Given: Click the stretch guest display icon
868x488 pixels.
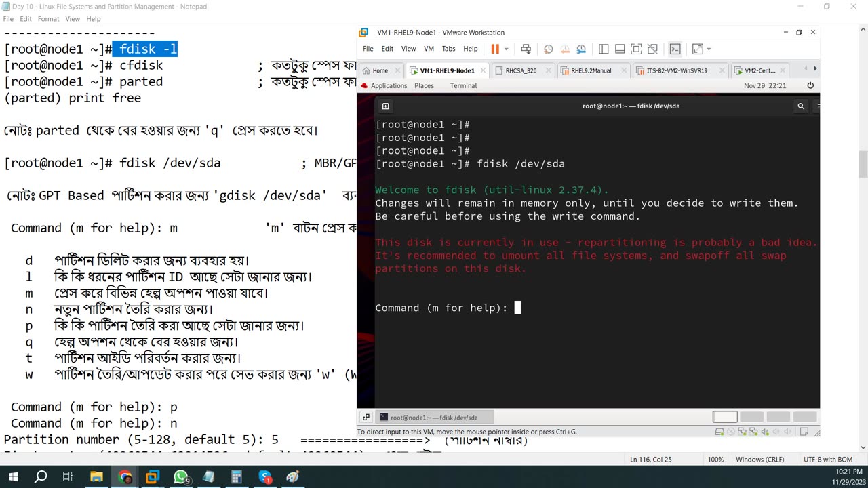Looking at the screenshot, I should (x=697, y=49).
